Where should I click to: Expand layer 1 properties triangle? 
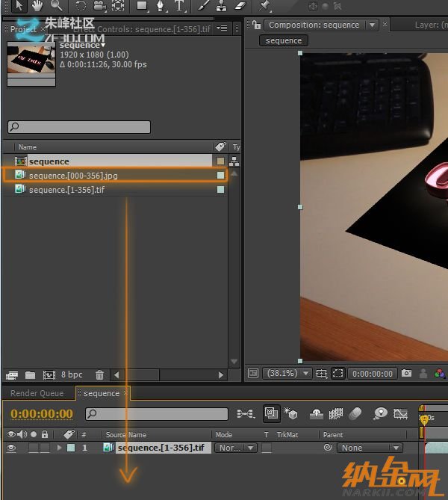pyautogui.click(x=60, y=448)
